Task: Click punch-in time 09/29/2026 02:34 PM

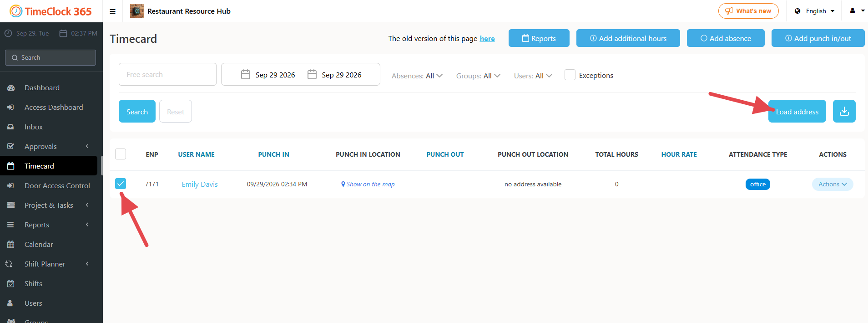Action: (277, 184)
